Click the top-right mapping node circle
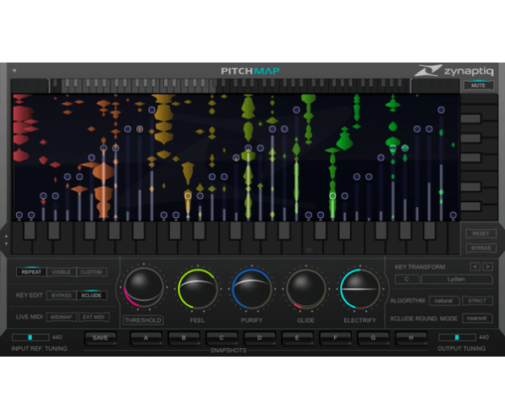Viewport: 505px width, 420px height. tap(441, 110)
